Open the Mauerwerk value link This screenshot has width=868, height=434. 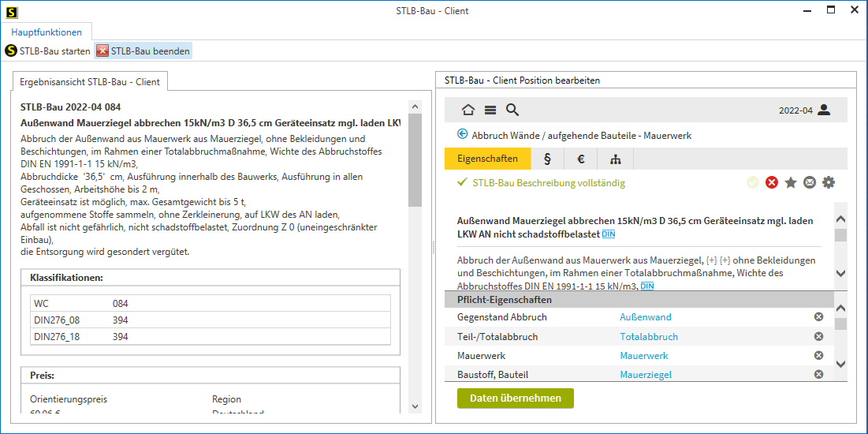pyautogui.click(x=643, y=356)
